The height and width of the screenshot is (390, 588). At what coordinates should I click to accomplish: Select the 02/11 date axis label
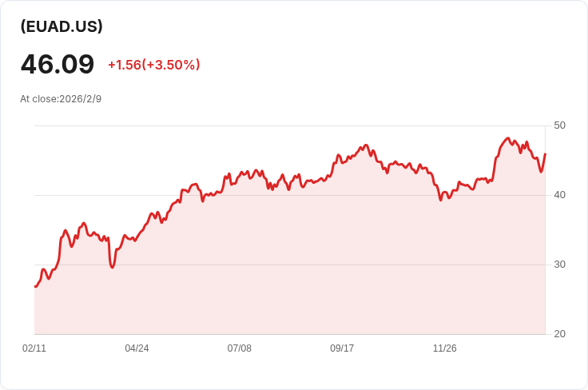click(x=34, y=348)
